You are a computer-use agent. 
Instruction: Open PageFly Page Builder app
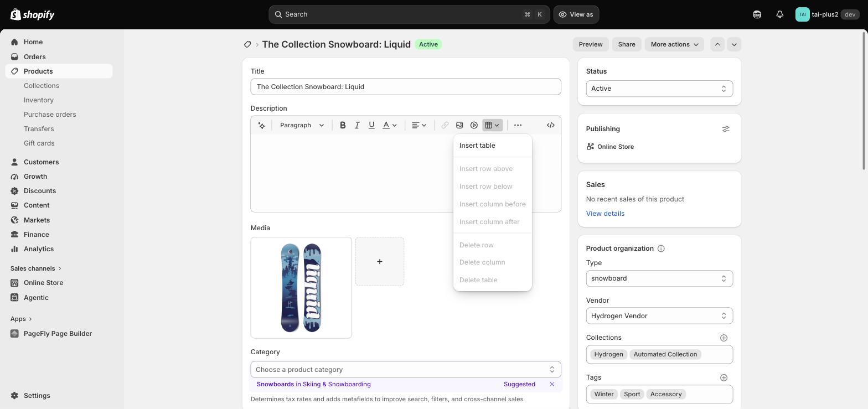tap(59, 334)
